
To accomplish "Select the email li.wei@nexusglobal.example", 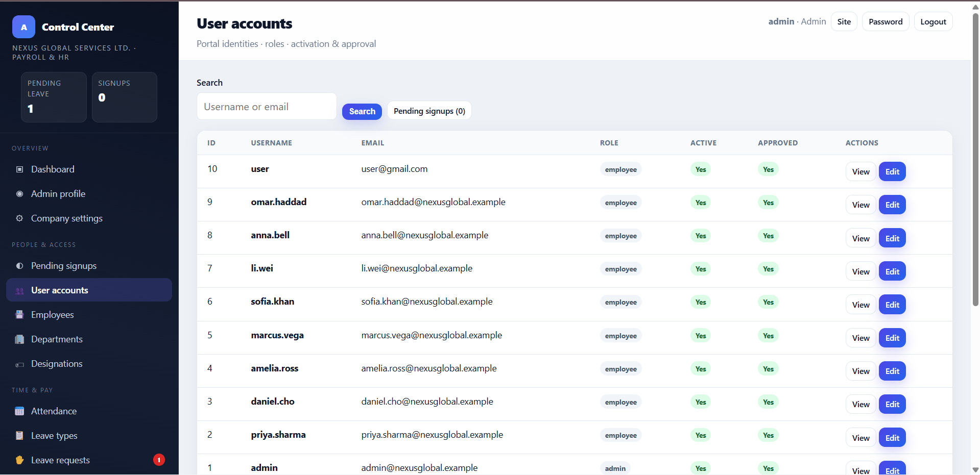I will pos(417,268).
